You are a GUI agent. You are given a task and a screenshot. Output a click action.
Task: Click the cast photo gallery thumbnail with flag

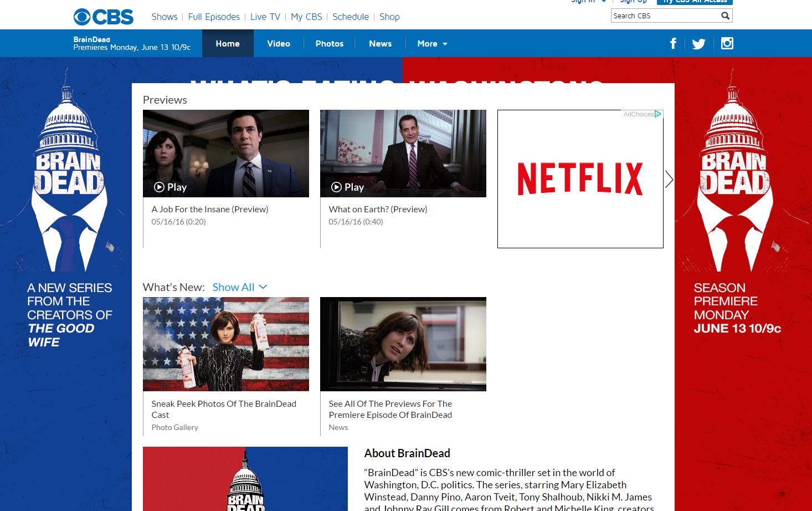pos(226,344)
